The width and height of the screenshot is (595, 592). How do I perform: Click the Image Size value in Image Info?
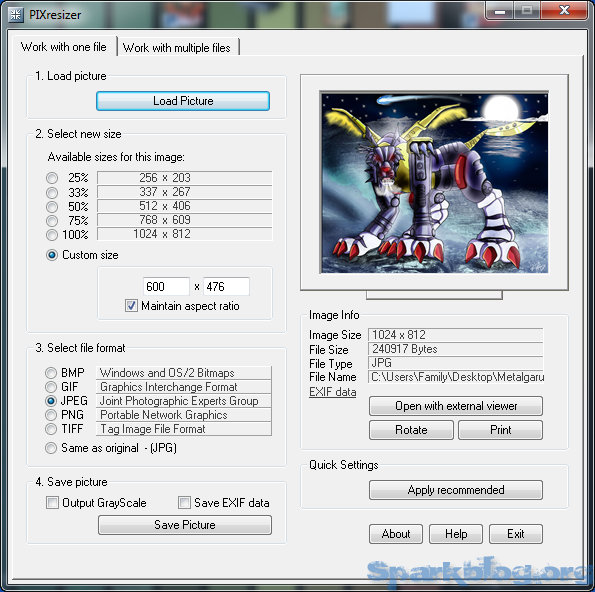[x=455, y=335]
